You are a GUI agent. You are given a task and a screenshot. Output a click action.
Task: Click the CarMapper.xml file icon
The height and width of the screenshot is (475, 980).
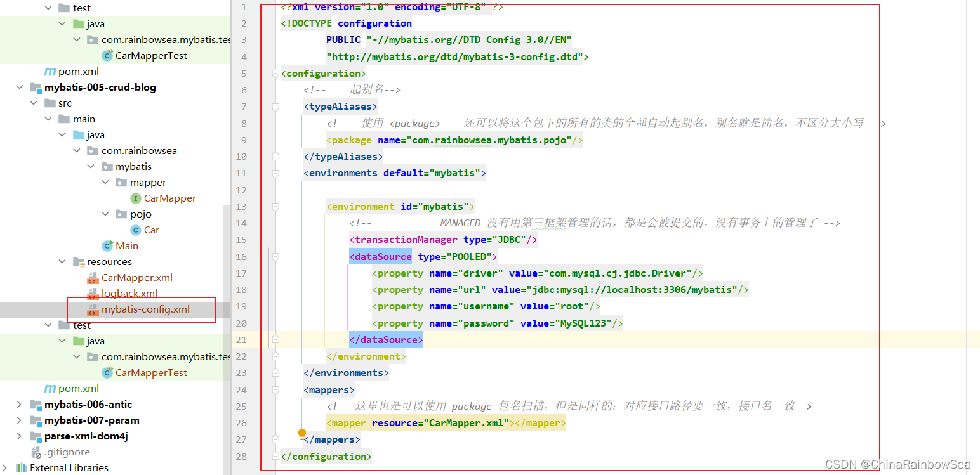point(93,278)
